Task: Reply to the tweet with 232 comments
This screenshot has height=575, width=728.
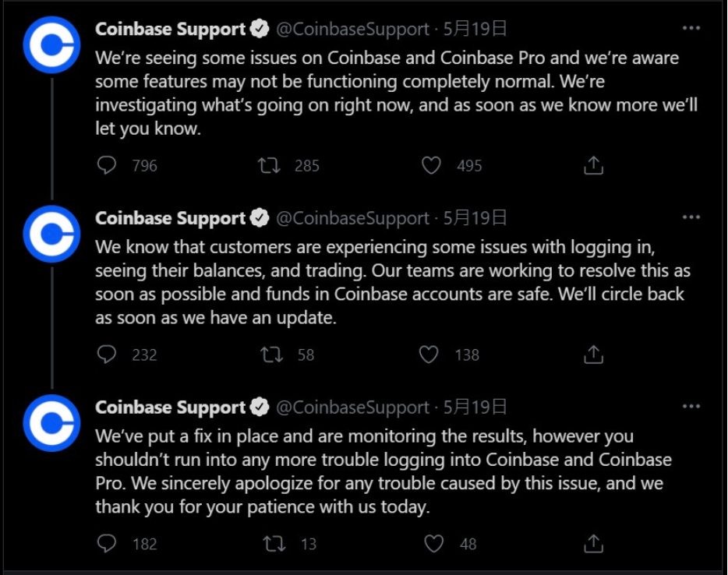Action: 107,355
